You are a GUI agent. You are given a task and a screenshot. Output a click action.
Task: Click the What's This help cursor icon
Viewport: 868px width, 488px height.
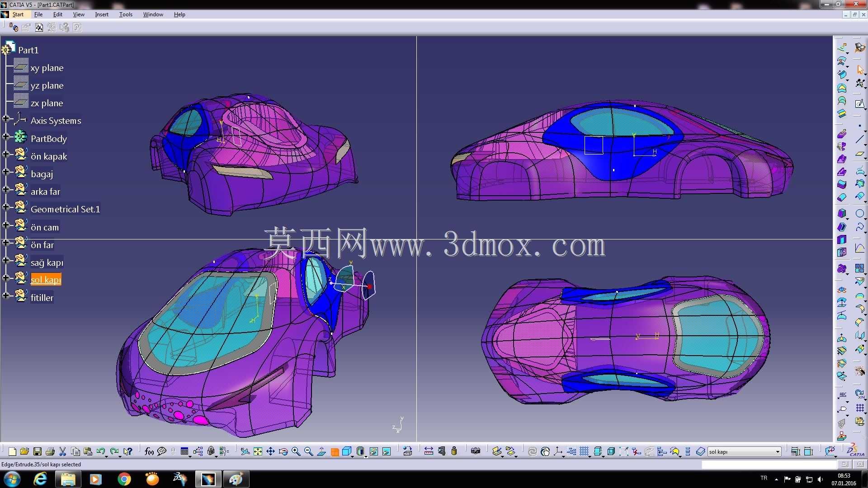pos(128,451)
